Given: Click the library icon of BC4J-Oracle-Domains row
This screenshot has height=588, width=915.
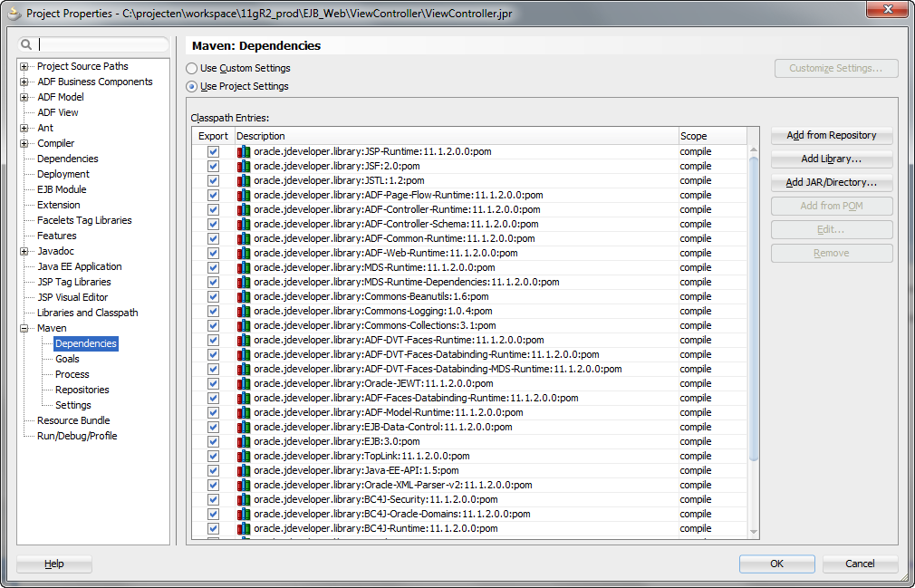Looking at the screenshot, I should [244, 514].
